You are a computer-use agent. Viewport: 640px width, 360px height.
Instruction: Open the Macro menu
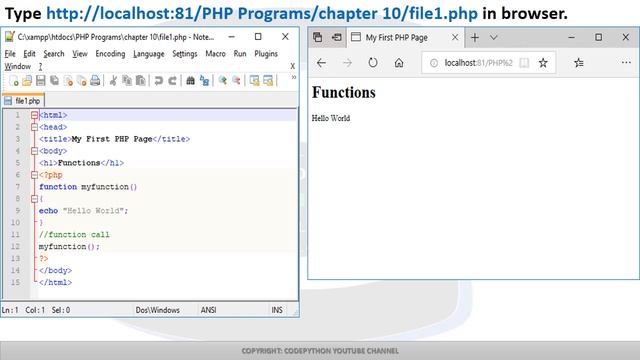(x=215, y=54)
